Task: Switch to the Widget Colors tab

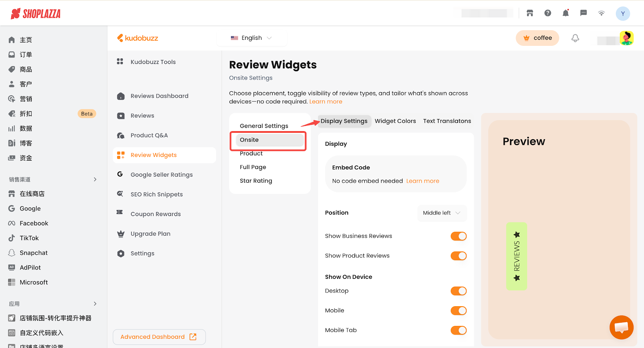Action: coord(395,121)
